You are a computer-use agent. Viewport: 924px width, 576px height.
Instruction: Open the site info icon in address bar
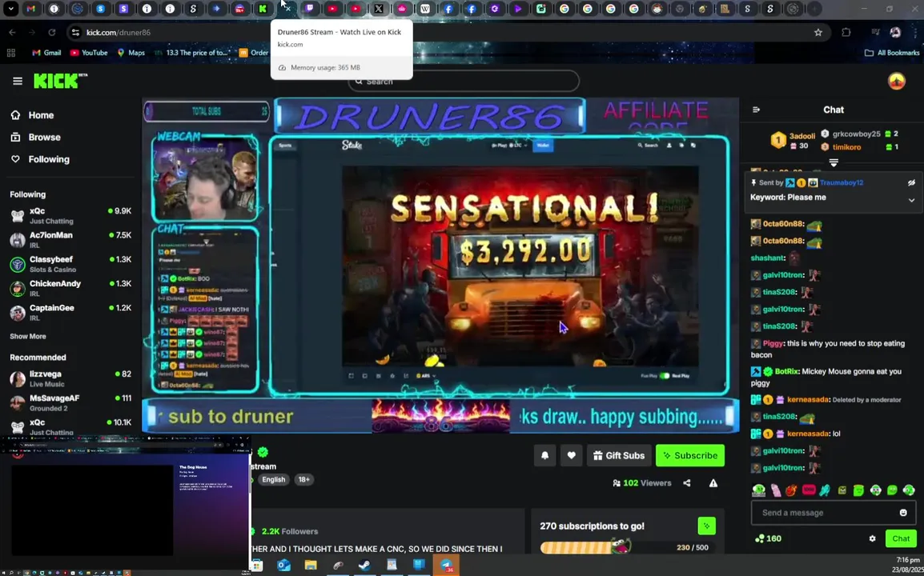point(75,32)
